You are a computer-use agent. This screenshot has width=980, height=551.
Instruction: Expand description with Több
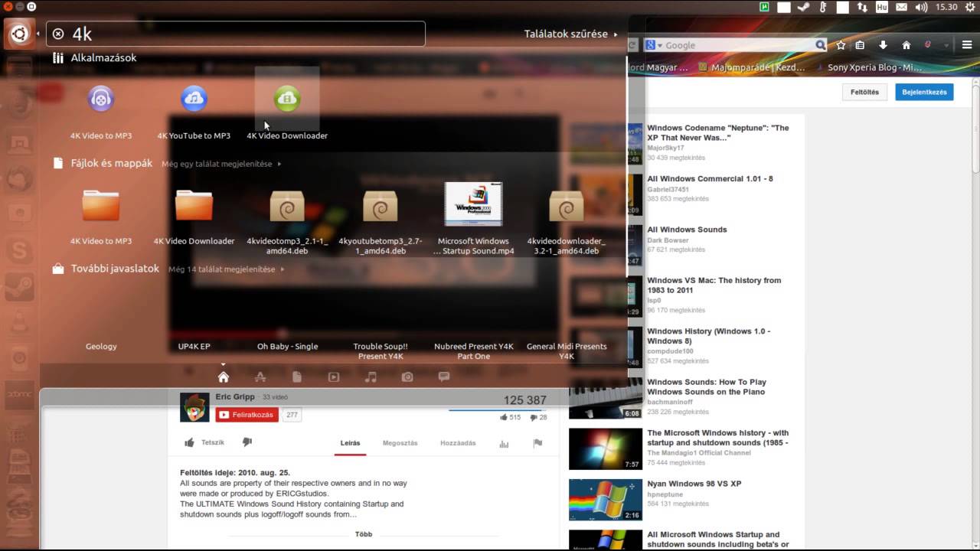(364, 534)
